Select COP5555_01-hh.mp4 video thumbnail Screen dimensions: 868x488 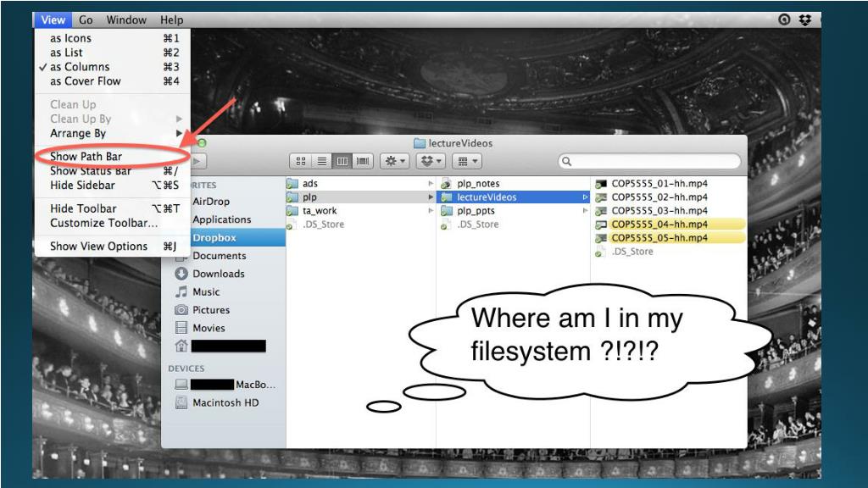coord(601,184)
